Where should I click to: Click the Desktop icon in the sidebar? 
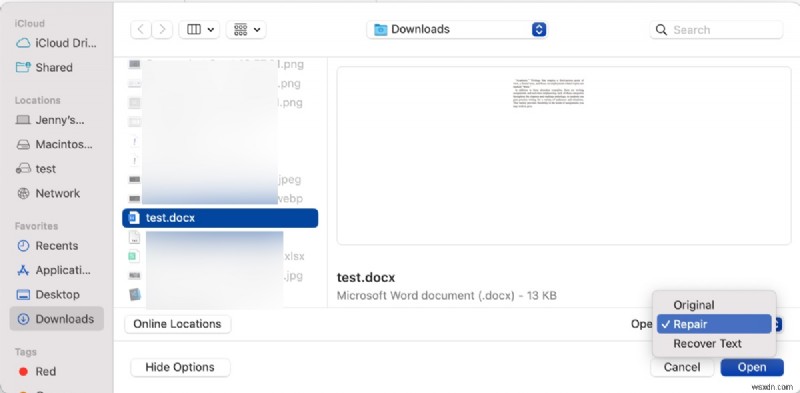pos(23,295)
